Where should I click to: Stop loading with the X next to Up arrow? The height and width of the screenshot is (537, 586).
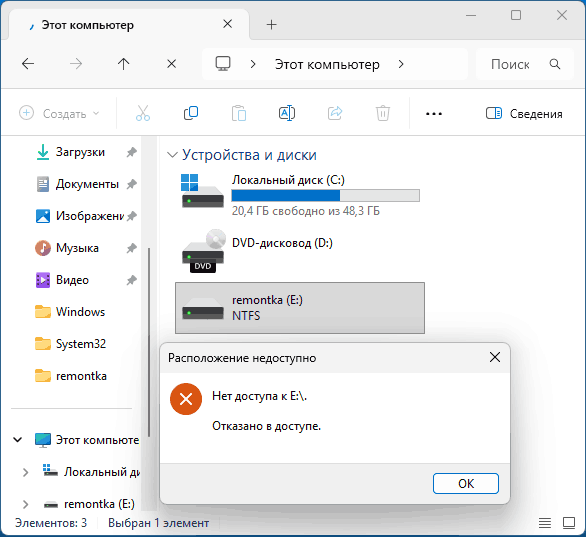(172, 64)
